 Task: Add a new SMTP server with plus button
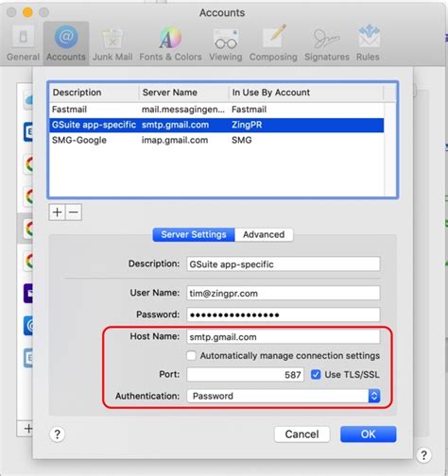coord(57,212)
